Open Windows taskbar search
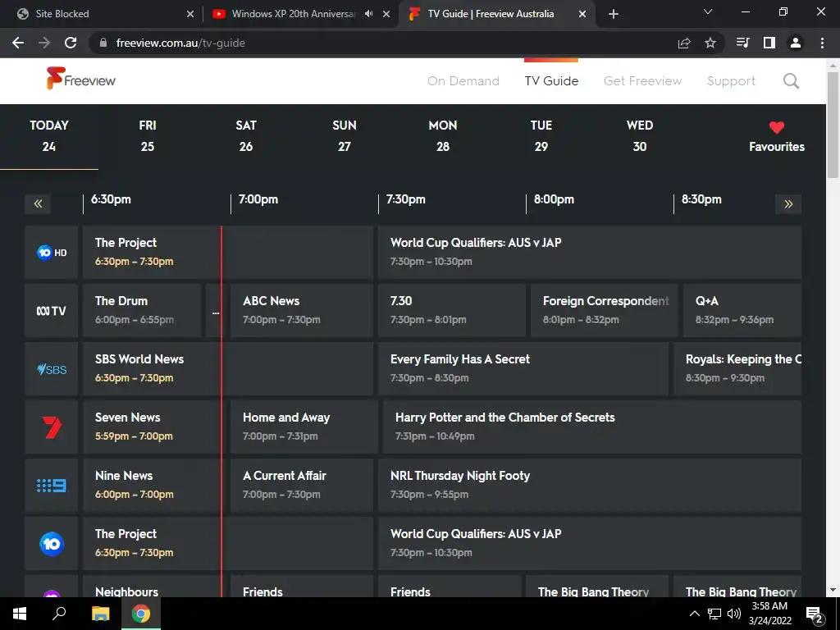This screenshot has width=840, height=630. pyautogui.click(x=59, y=614)
